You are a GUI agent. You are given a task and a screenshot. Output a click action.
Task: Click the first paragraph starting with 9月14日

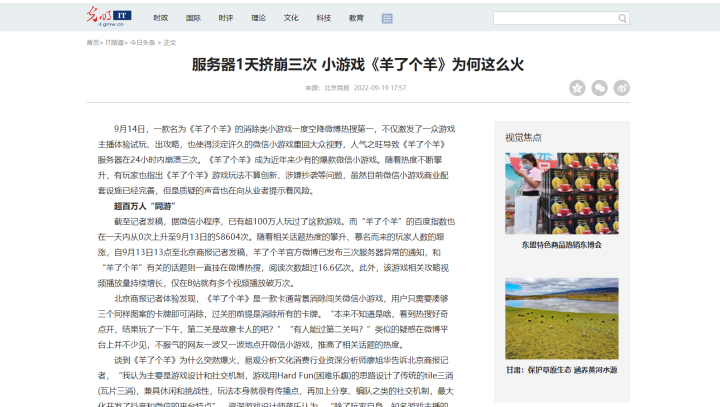pos(276,160)
